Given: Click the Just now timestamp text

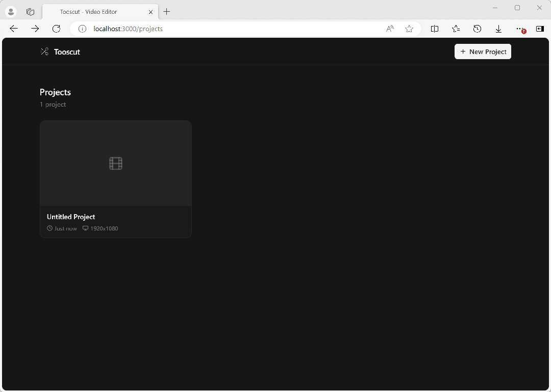Looking at the screenshot, I should pos(66,229).
